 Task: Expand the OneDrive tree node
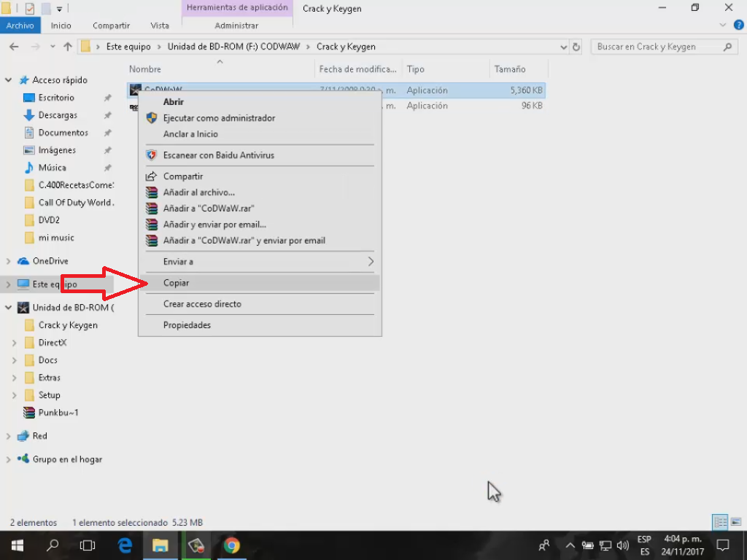tap(8, 261)
